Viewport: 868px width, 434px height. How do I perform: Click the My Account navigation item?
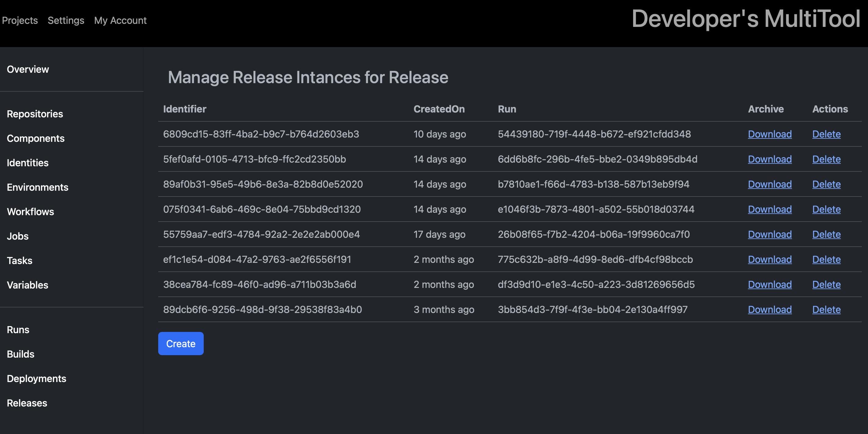[x=120, y=20]
